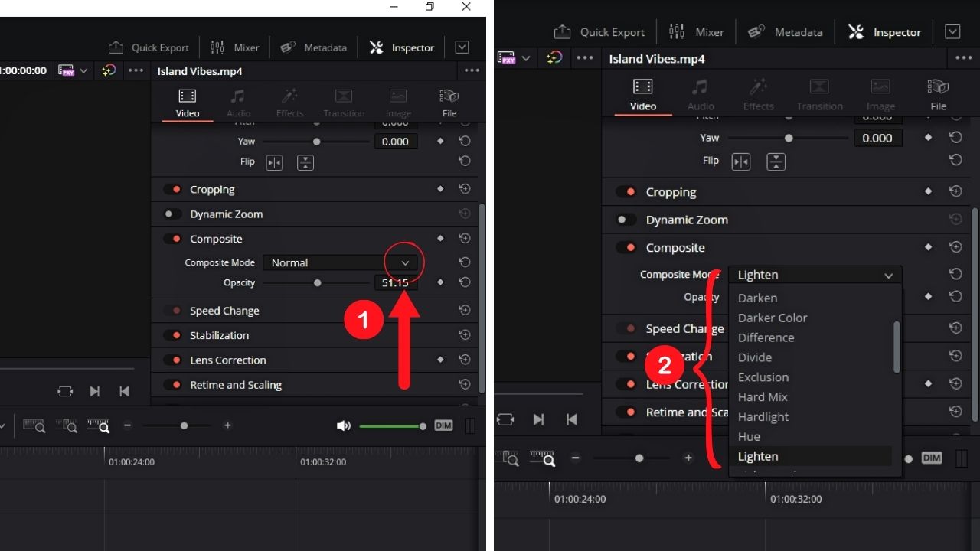Disable the Stabilization setting
980x551 pixels.
click(170, 335)
